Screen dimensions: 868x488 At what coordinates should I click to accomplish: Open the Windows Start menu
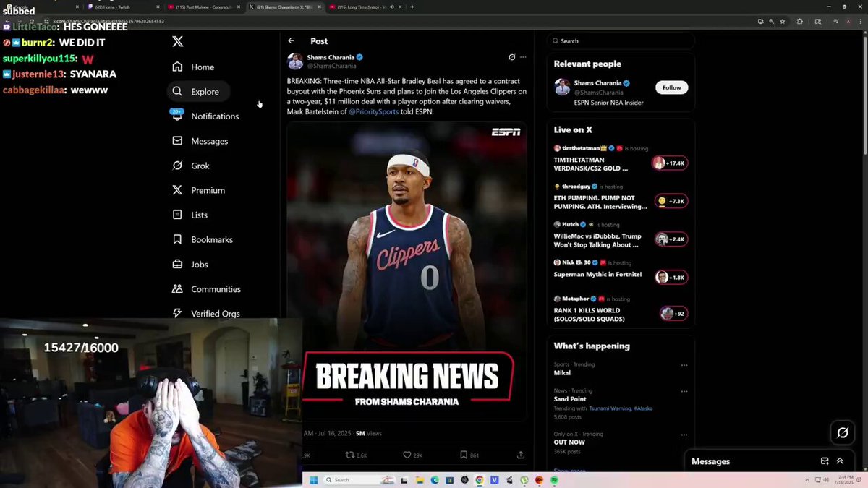point(314,480)
